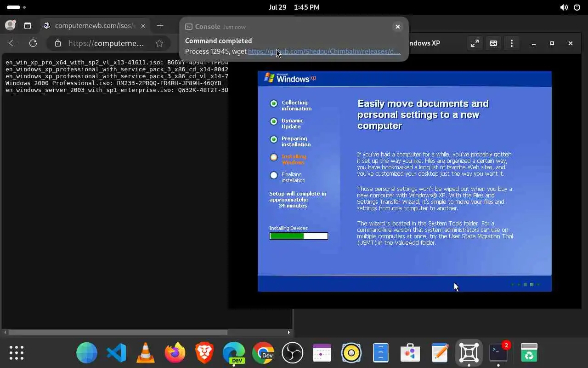
Task: Select the computernewb.com/isos browser tab
Action: (x=94, y=26)
